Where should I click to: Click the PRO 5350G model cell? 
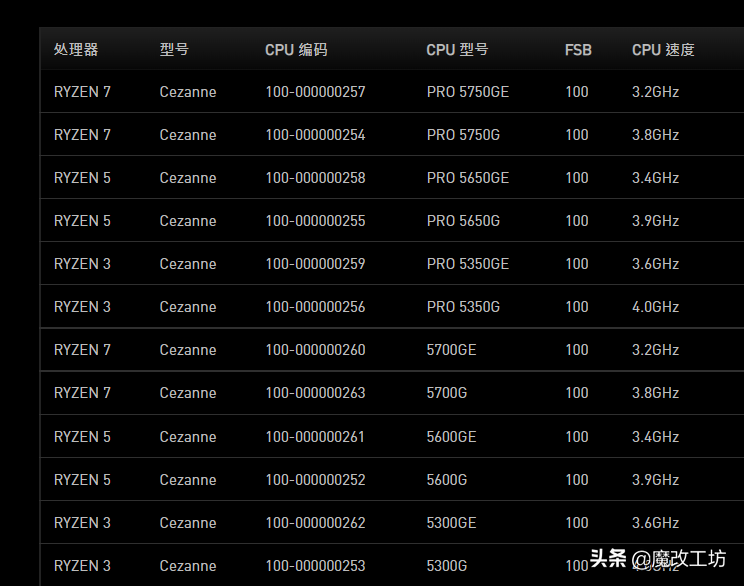pos(463,307)
